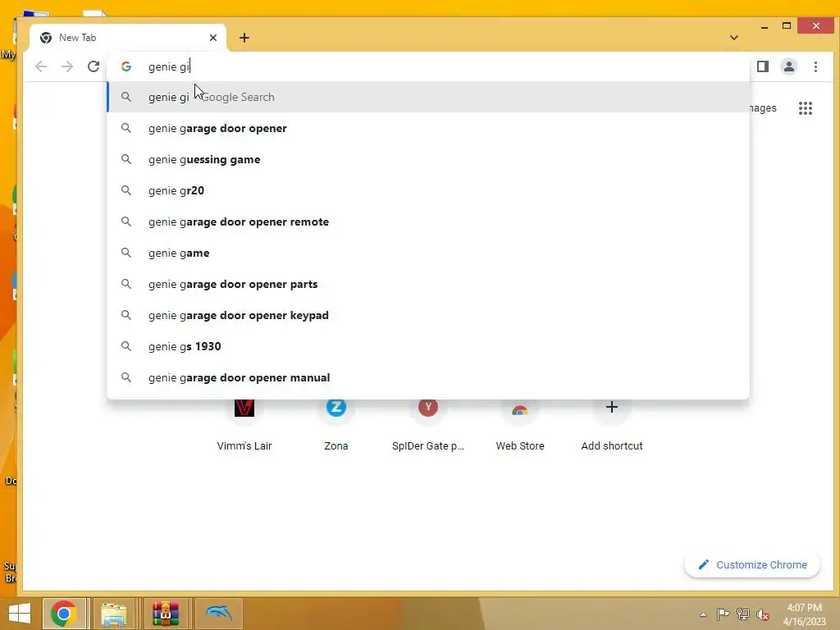Screen dimensions: 840x630
Task: Open the side panel icon
Action: (x=763, y=66)
